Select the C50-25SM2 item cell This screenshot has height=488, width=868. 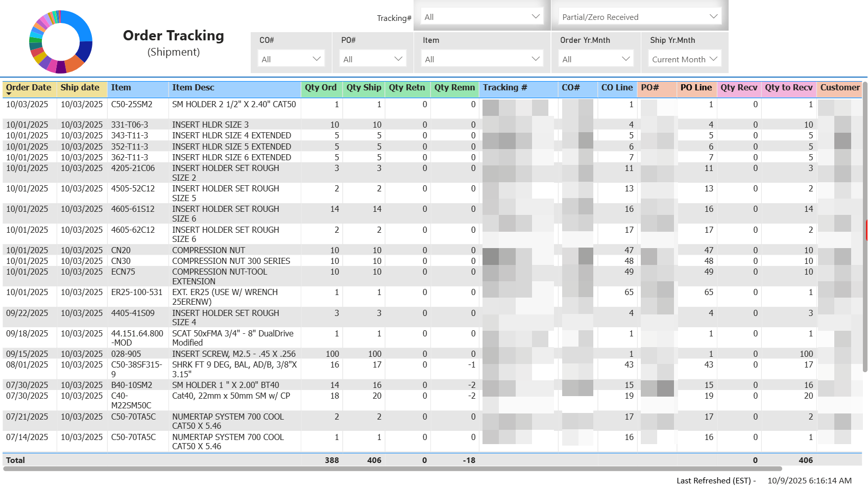pos(132,105)
